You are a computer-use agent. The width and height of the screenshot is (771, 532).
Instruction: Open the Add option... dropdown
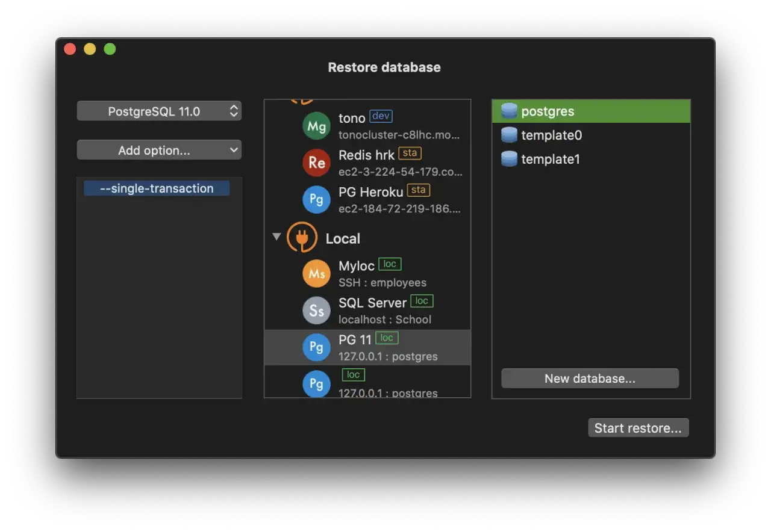[x=159, y=150]
